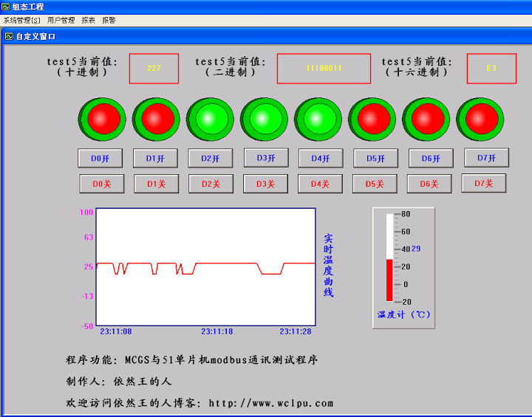Click the first red indicator lamp above D0开
This screenshot has height=417, width=532.
[x=102, y=120]
